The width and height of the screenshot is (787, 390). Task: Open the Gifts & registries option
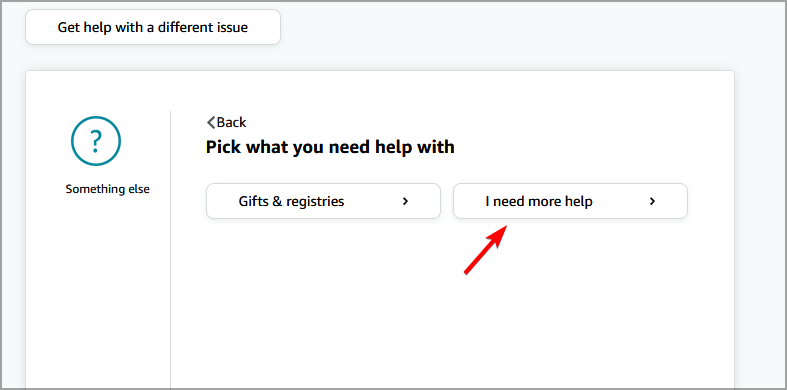click(323, 201)
